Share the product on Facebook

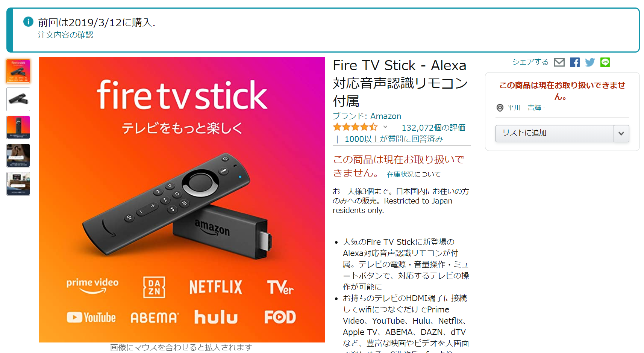tap(574, 62)
